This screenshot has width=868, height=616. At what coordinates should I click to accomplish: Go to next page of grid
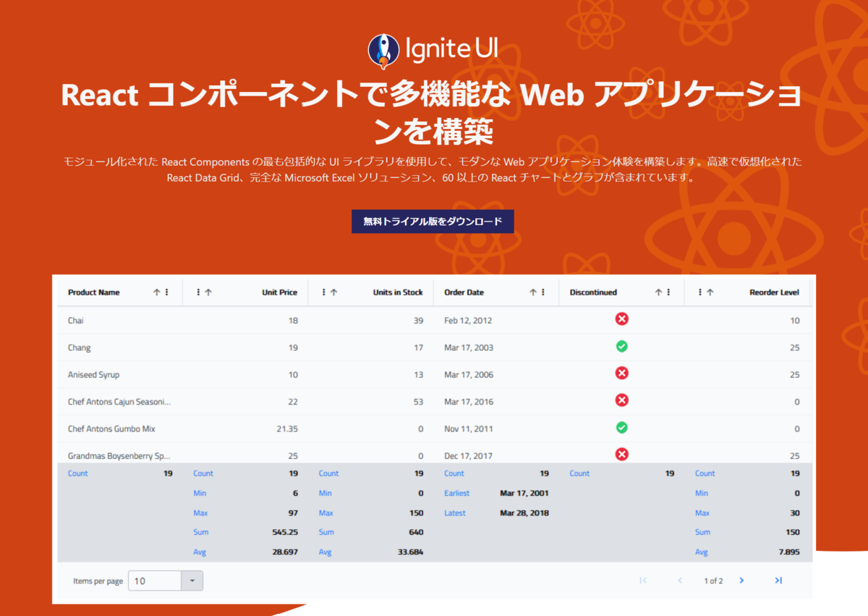click(x=741, y=581)
